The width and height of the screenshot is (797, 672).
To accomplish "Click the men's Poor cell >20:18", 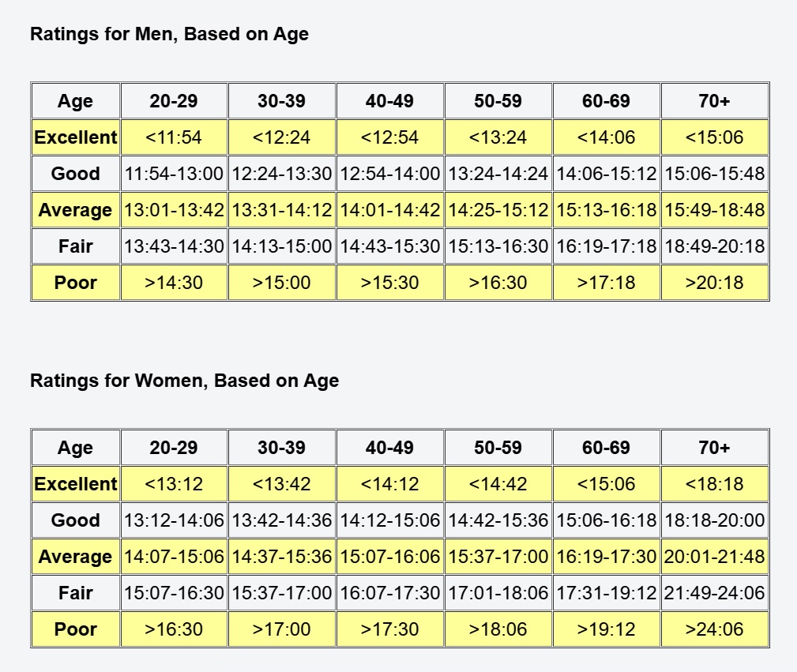I will 714,283.
